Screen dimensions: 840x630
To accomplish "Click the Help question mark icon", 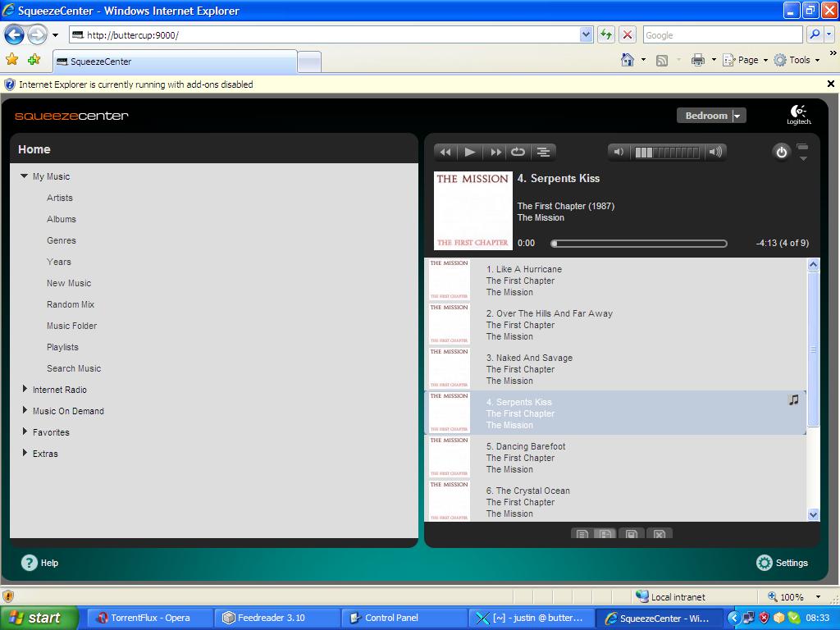I will click(30, 563).
